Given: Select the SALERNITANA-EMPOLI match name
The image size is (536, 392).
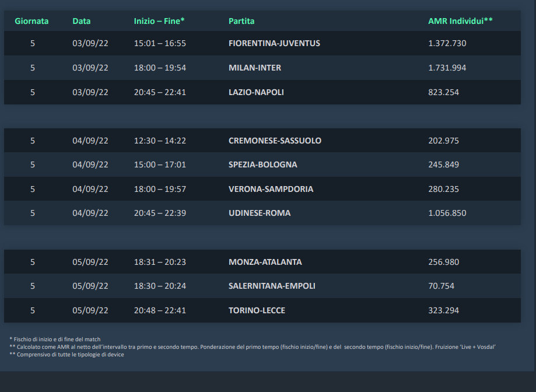Looking at the screenshot, I should [272, 286].
